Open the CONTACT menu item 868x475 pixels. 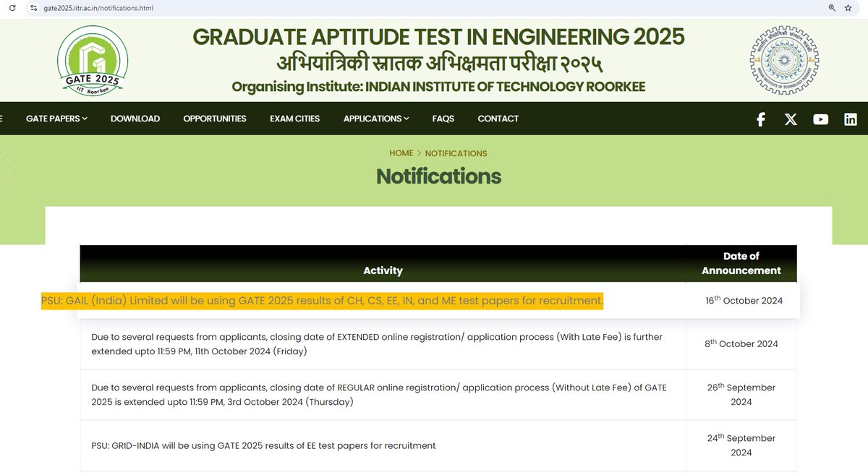click(x=498, y=119)
